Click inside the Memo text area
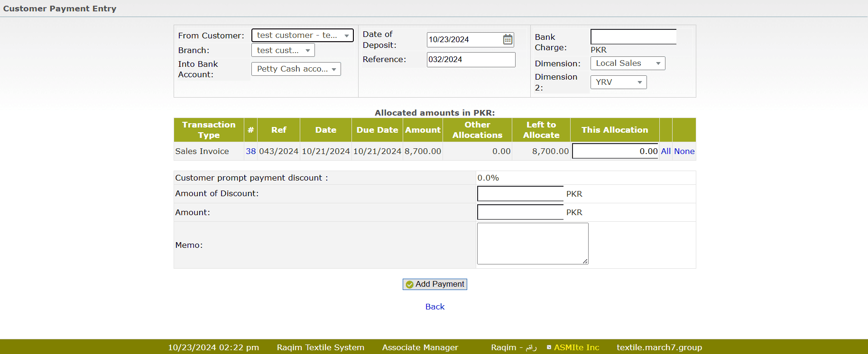 pyautogui.click(x=532, y=244)
